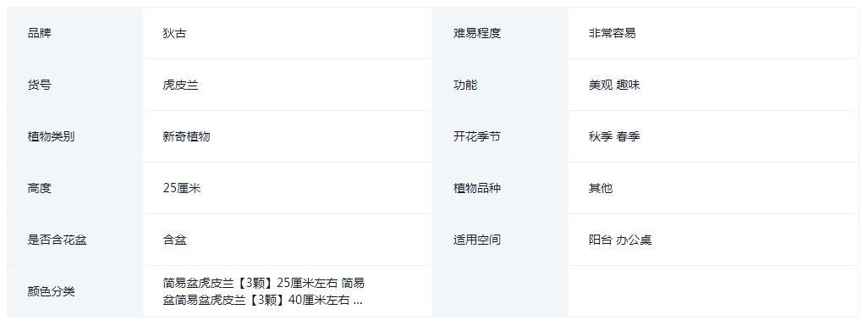Click the 难易程度 label

point(476,33)
